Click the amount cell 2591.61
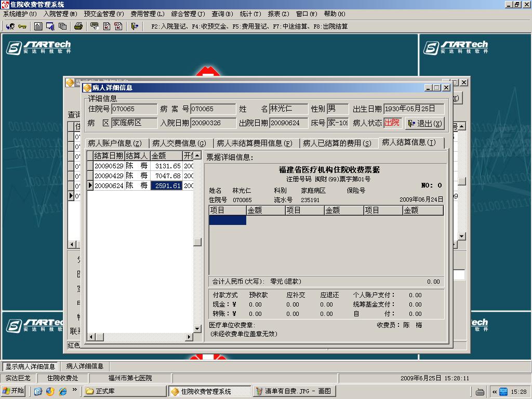 [x=167, y=185]
